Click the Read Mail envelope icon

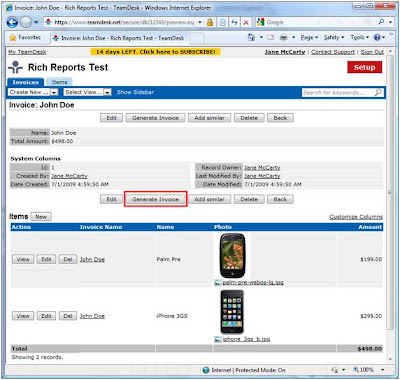tap(270, 37)
